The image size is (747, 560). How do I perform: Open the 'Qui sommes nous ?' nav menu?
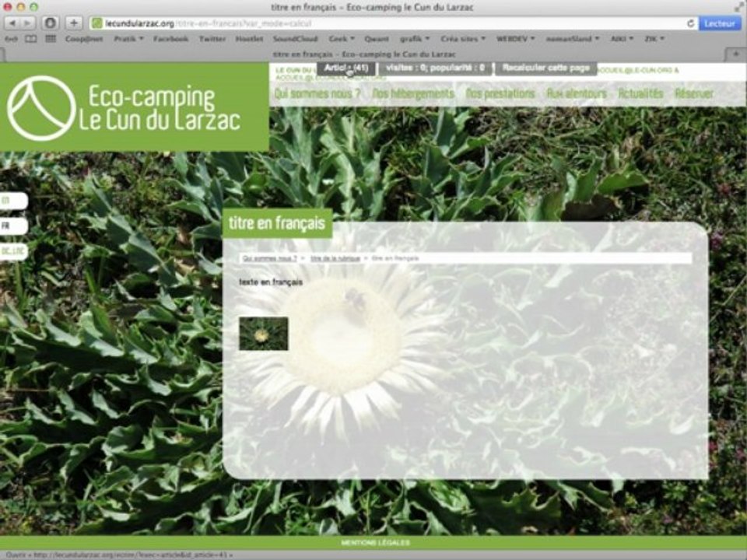click(317, 94)
